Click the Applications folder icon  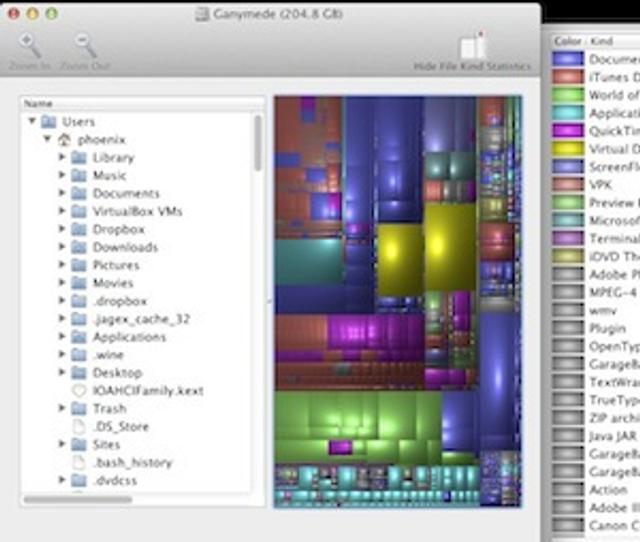pyautogui.click(x=79, y=337)
